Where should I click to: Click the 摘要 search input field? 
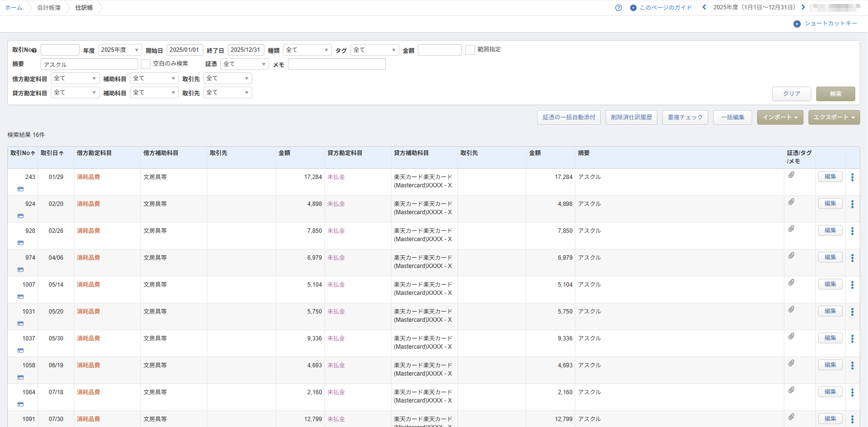tap(89, 64)
